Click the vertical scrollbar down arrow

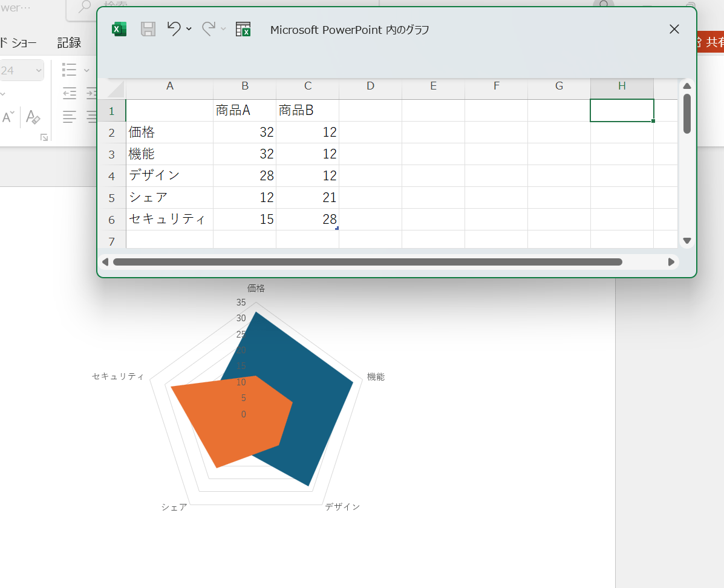coord(687,241)
